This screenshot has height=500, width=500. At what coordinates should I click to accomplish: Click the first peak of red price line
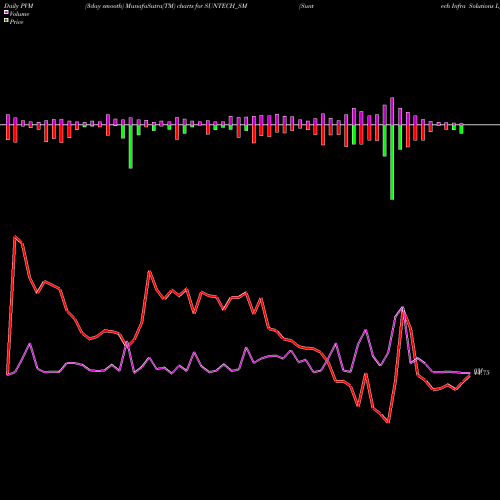(15, 237)
